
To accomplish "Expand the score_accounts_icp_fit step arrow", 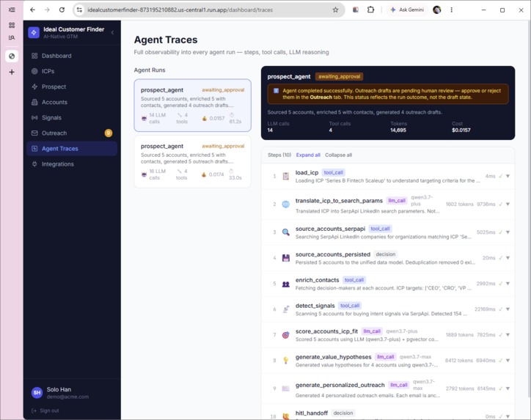I will pos(508,335).
